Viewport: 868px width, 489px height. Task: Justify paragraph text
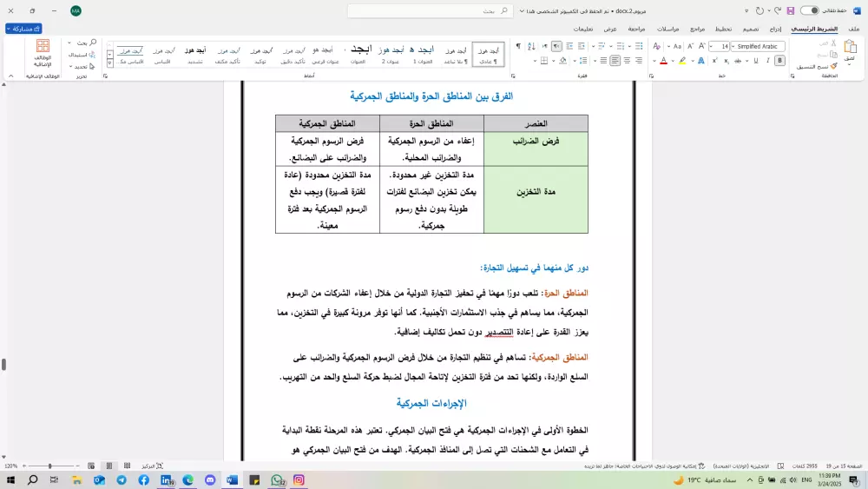click(603, 61)
